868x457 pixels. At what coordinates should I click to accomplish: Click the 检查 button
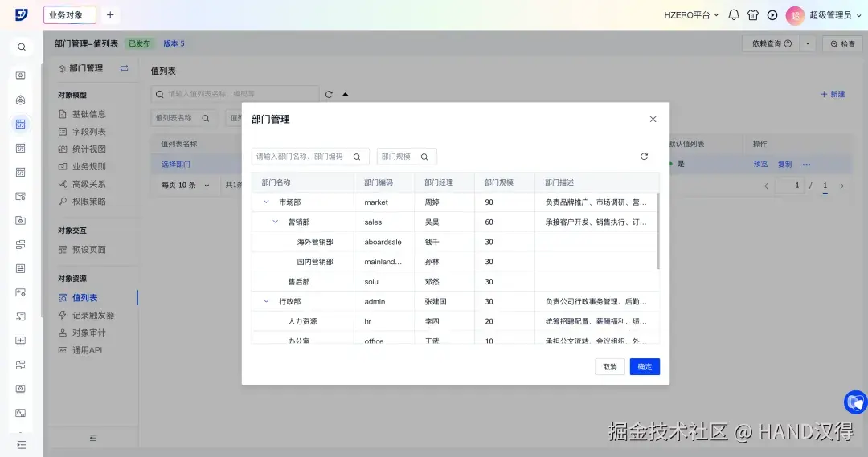(x=842, y=43)
